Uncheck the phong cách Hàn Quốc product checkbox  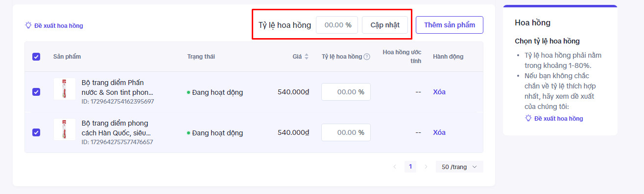click(x=36, y=132)
